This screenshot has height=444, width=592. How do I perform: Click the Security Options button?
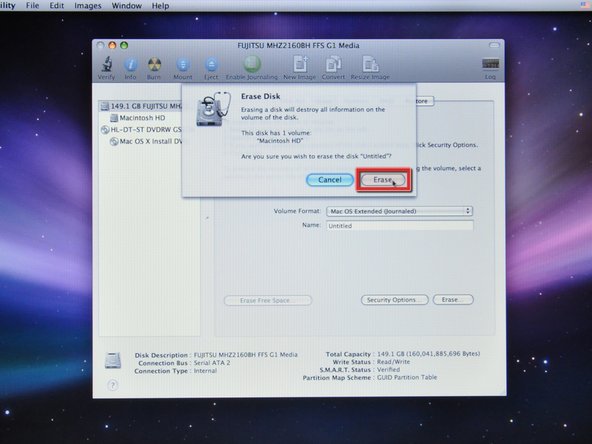pos(395,300)
